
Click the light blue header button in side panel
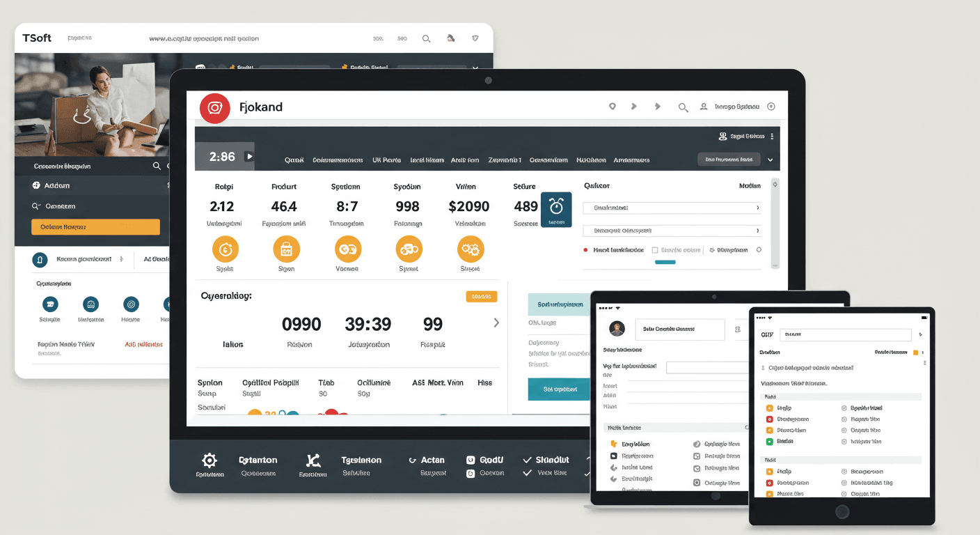coord(559,304)
